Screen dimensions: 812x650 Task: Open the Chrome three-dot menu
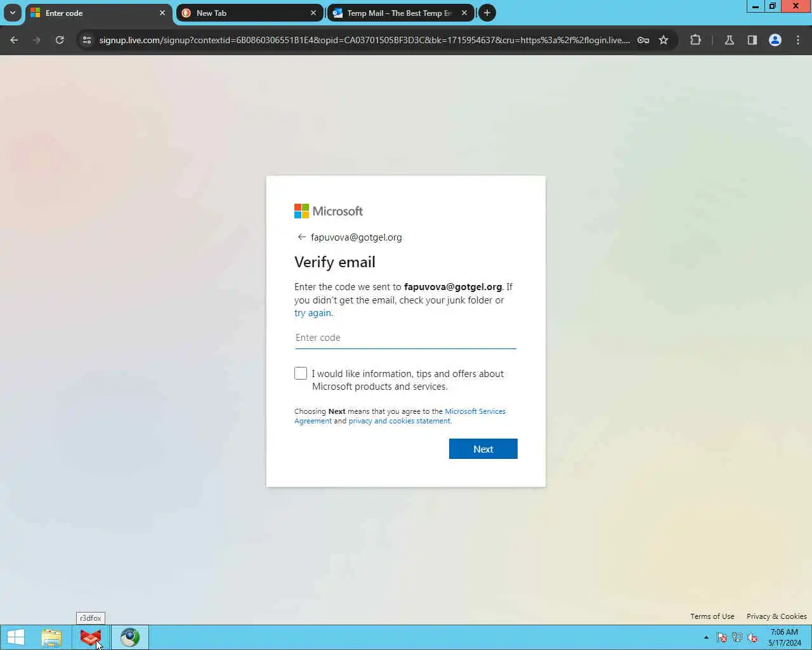click(798, 40)
